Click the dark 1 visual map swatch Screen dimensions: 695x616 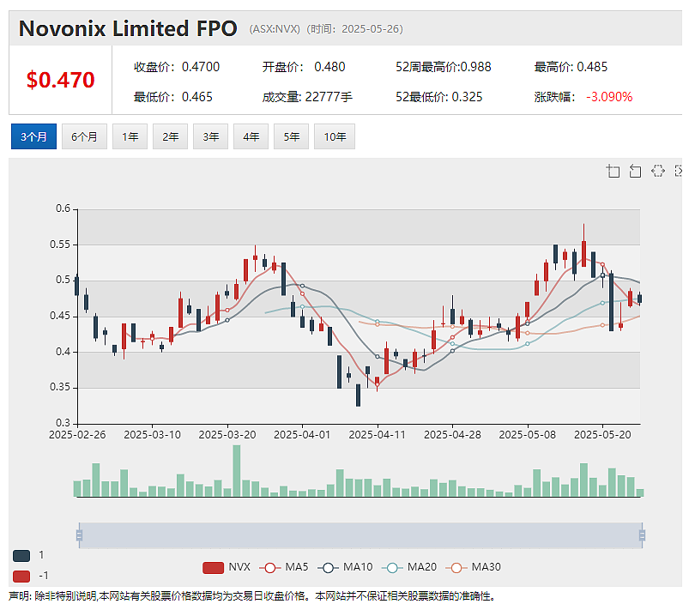[21, 556]
